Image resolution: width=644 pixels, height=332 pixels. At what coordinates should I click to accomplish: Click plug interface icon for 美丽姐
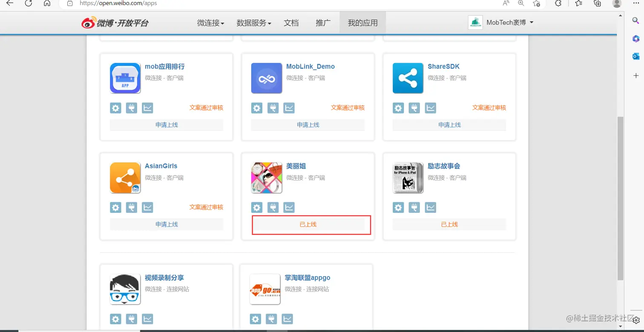click(273, 208)
